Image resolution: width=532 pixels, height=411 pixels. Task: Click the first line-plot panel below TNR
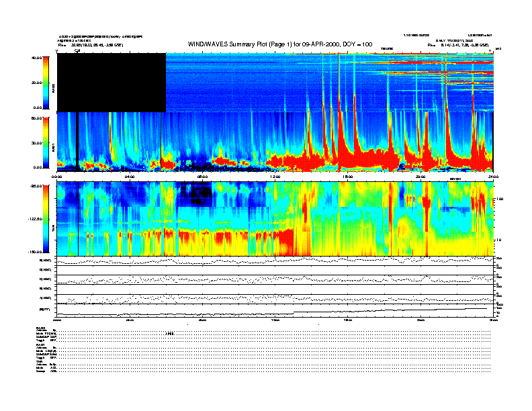[275, 261]
